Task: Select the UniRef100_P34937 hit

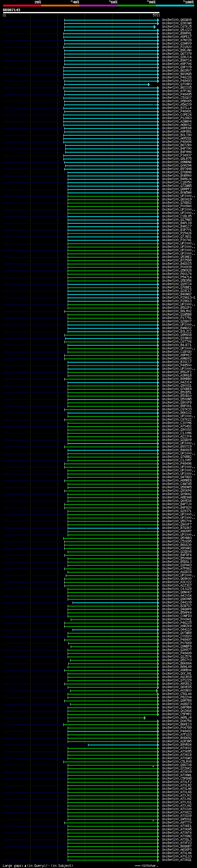Action: coord(176,155)
